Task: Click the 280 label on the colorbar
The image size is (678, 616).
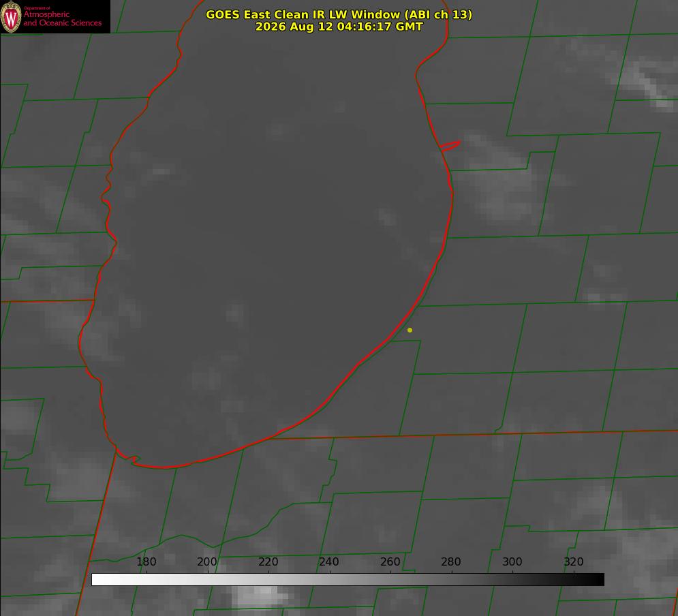Action: [451, 561]
